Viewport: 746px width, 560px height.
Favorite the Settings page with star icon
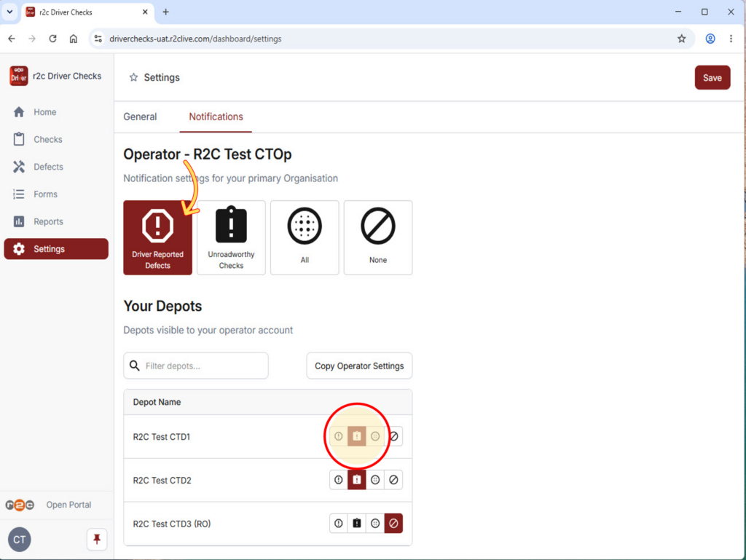coord(134,77)
